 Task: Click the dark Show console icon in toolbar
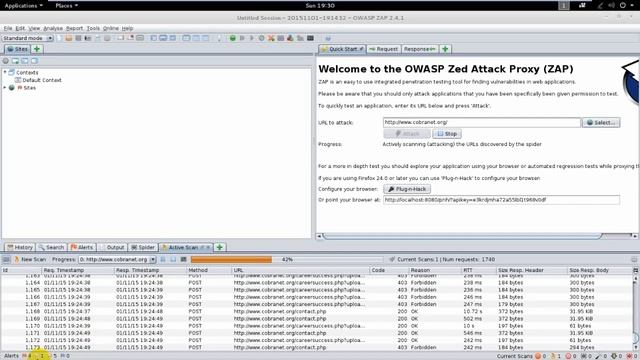pyautogui.click(x=310, y=38)
